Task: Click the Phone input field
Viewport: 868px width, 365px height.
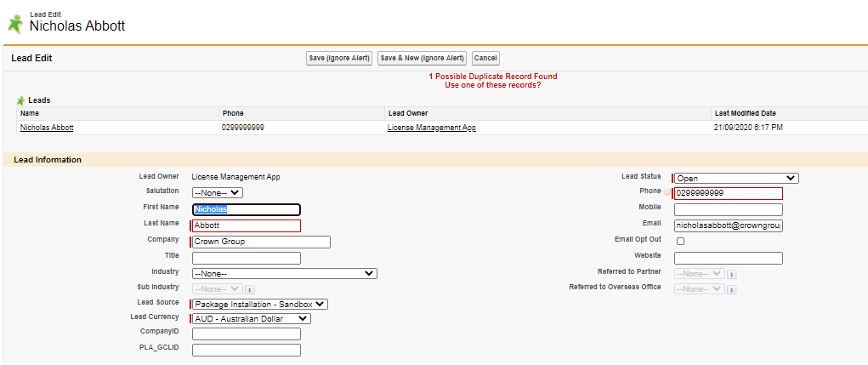Action: 729,193
